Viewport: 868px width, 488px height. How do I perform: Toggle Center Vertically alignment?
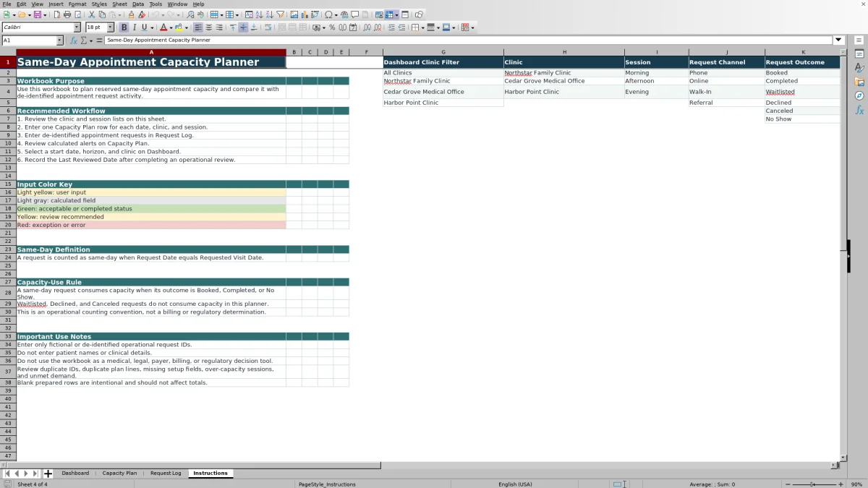243,27
